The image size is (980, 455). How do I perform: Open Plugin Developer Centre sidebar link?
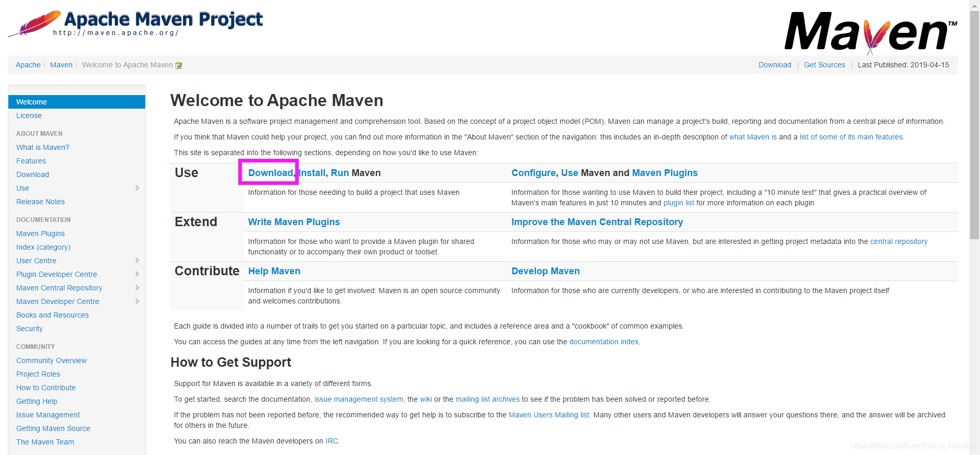56,274
